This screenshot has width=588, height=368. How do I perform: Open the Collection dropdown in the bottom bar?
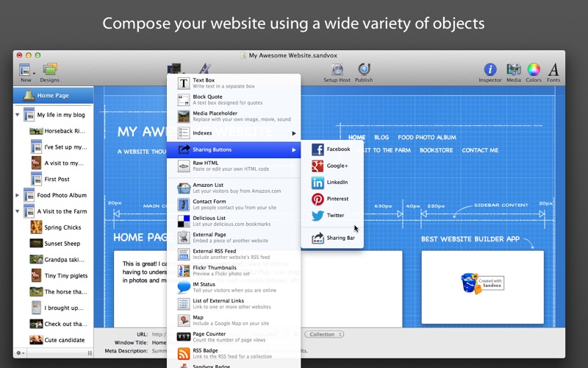pos(324,334)
